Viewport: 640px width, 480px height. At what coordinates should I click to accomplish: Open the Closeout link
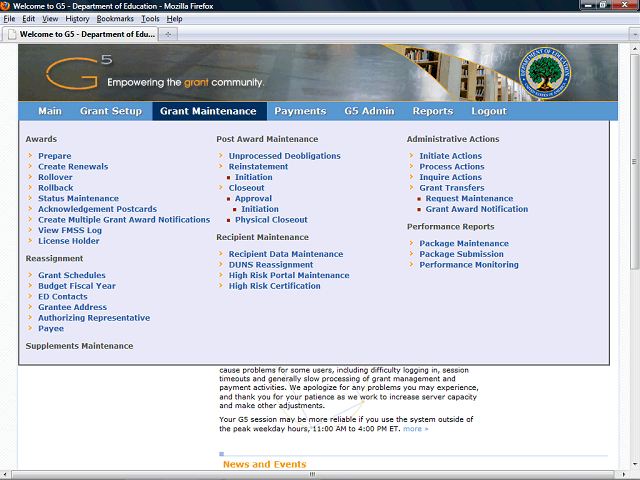tap(247, 188)
